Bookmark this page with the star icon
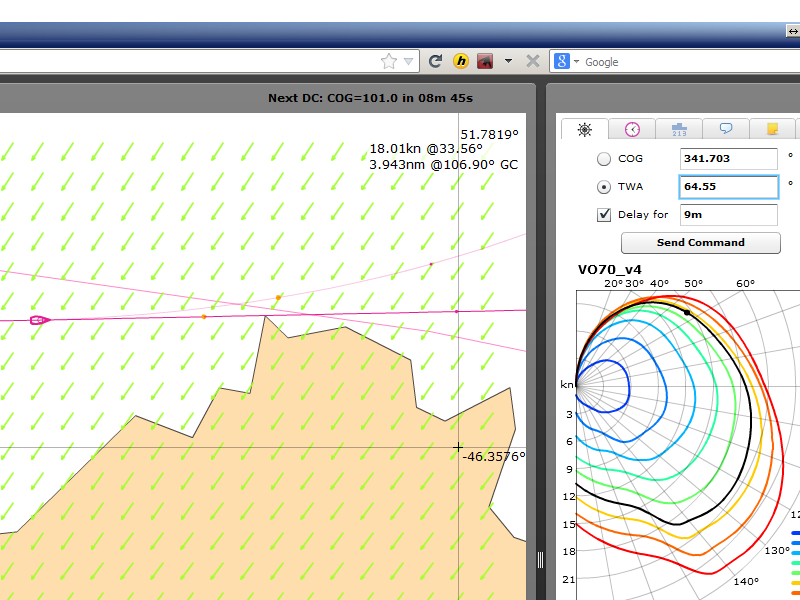 point(389,62)
